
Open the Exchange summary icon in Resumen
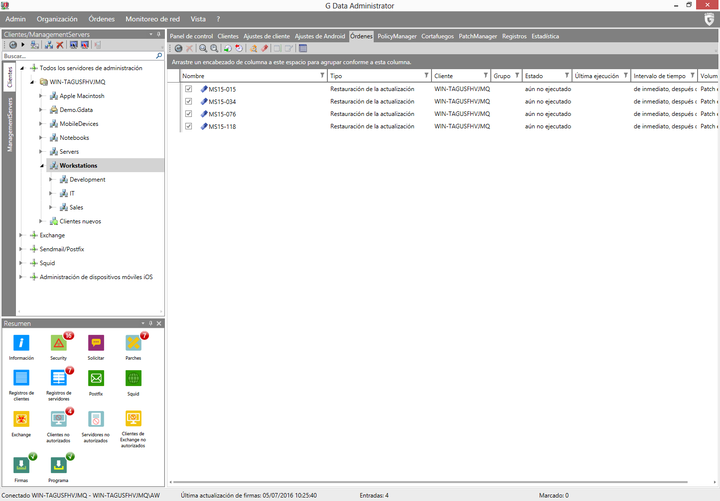[21, 419]
